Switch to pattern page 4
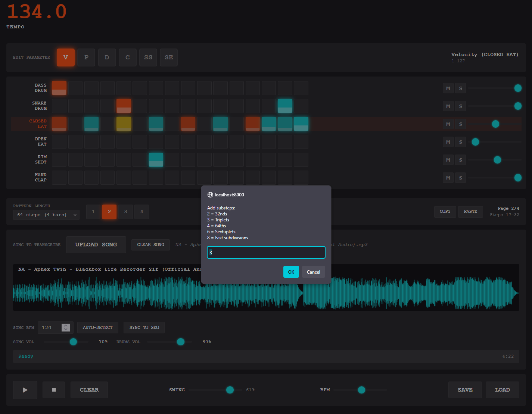This screenshot has height=414, width=532. [x=141, y=212]
